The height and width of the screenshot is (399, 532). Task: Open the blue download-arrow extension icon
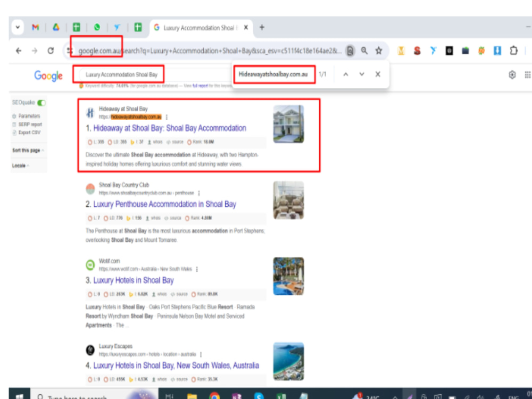pyautogui.click(x=497, y=51)
